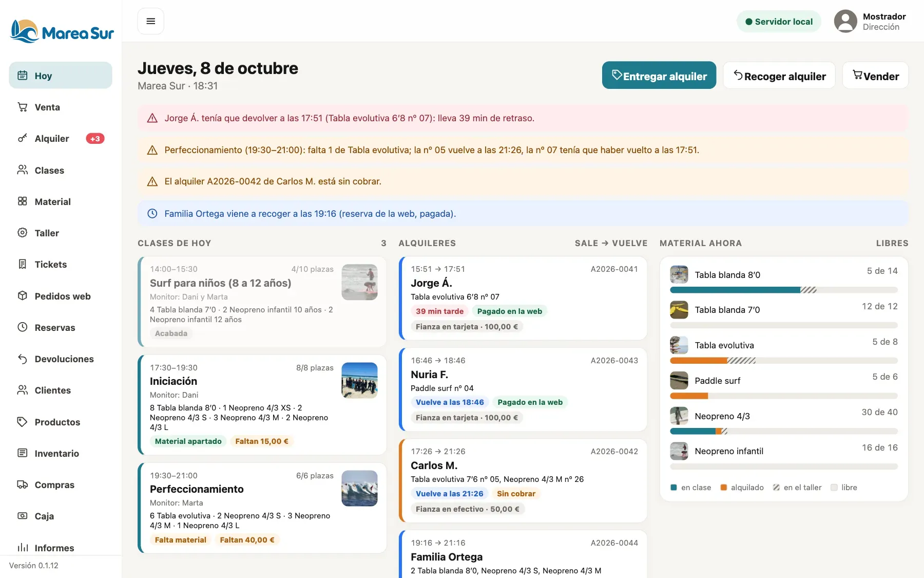The image size is (924, 578).
Task: Click the 39 min tarde tag
Action: click(x=439, y=311)
